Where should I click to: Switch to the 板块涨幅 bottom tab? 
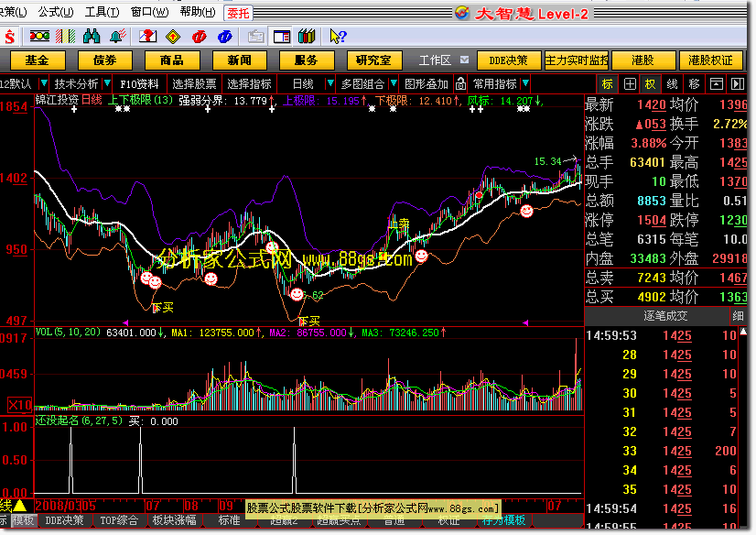174,520
